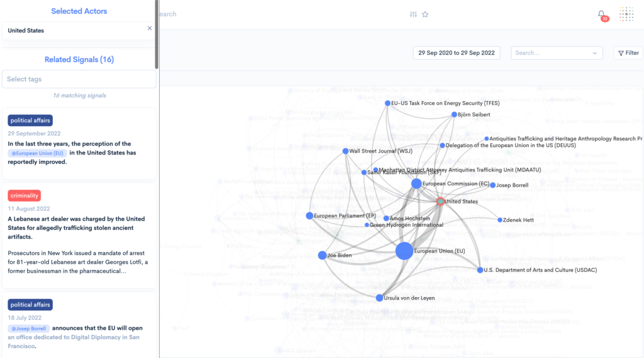
Task: Click the prosecutors in New York summary text
Action: tap(78, 262)
